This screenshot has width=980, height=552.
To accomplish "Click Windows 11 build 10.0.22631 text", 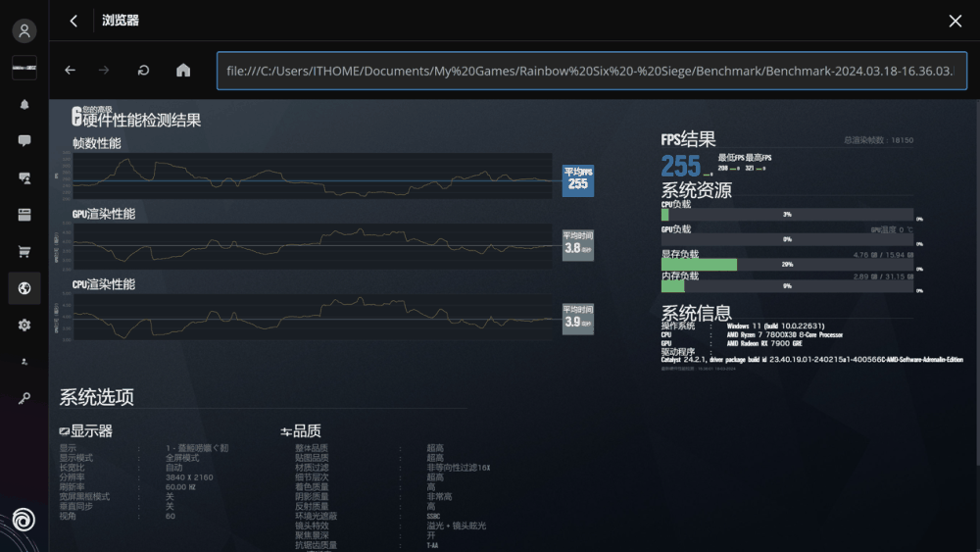I will click(x=775, y=326).
